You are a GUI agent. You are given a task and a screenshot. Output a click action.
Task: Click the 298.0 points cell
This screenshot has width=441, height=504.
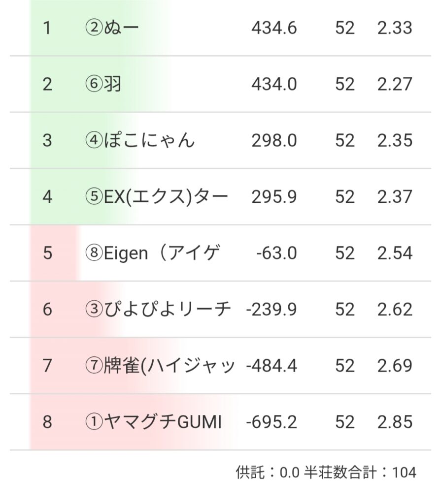274,141
